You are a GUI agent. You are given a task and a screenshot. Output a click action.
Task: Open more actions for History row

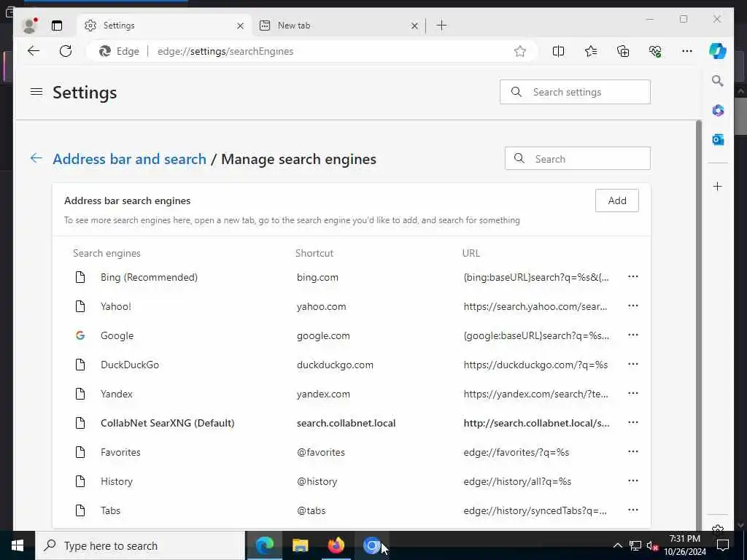(x=632, y=481)
